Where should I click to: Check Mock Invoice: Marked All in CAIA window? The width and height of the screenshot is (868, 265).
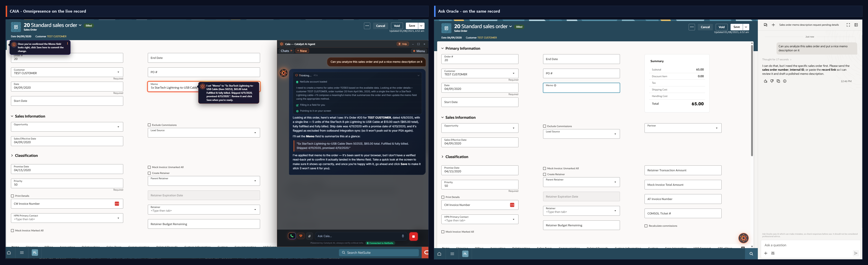click(12, 231)
